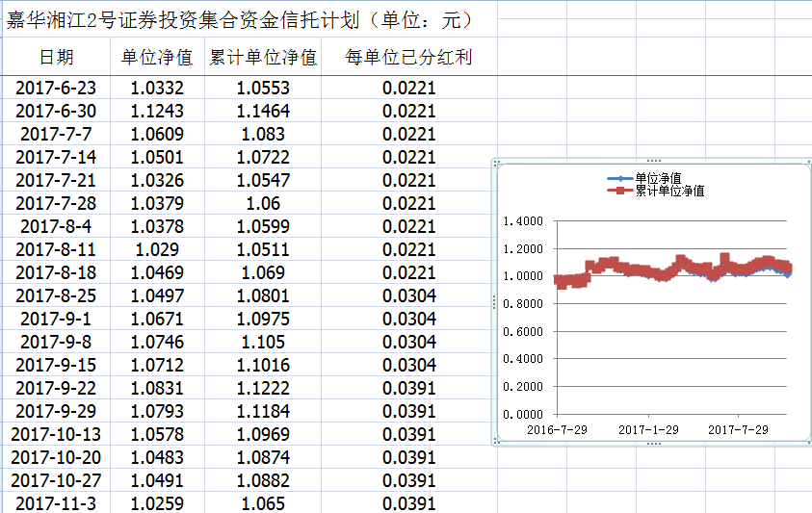Viewport: 812px width, 513px height.
Task: Select the date cell 2017-6-23
Action: [x=56, y=89]
